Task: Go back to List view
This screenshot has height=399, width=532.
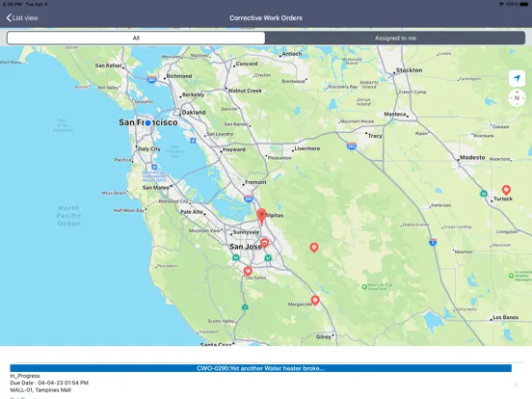Action: point(22,18)
